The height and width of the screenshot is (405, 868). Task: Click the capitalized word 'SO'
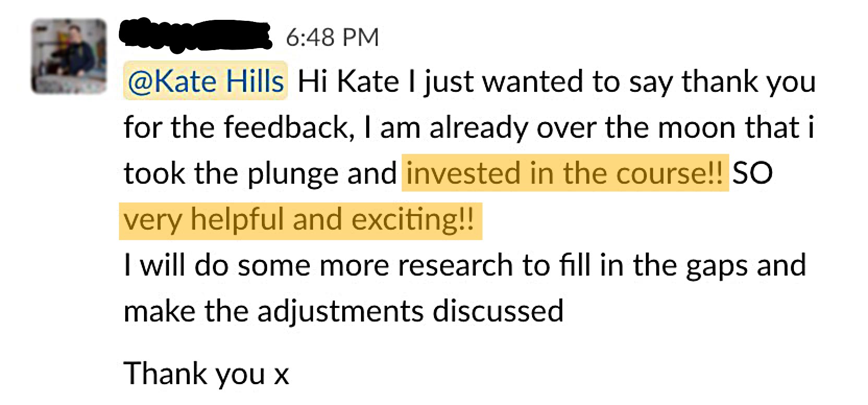coord(752,173)
